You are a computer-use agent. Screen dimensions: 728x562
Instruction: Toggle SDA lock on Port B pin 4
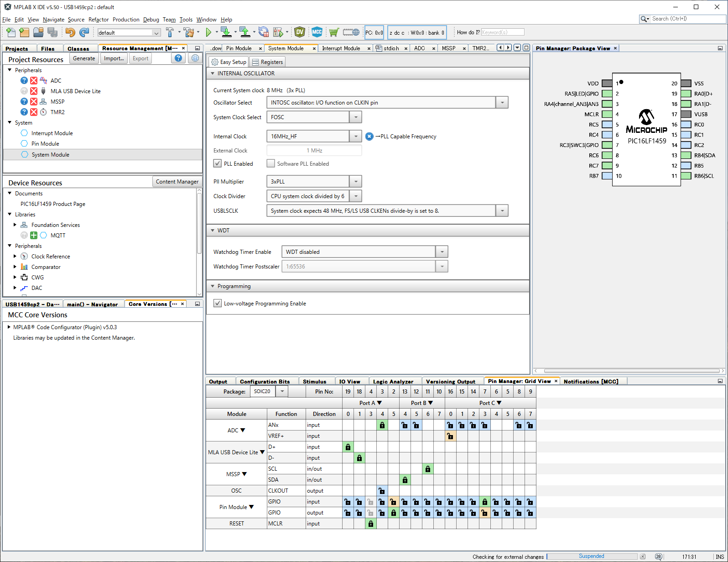click(405, 480)
